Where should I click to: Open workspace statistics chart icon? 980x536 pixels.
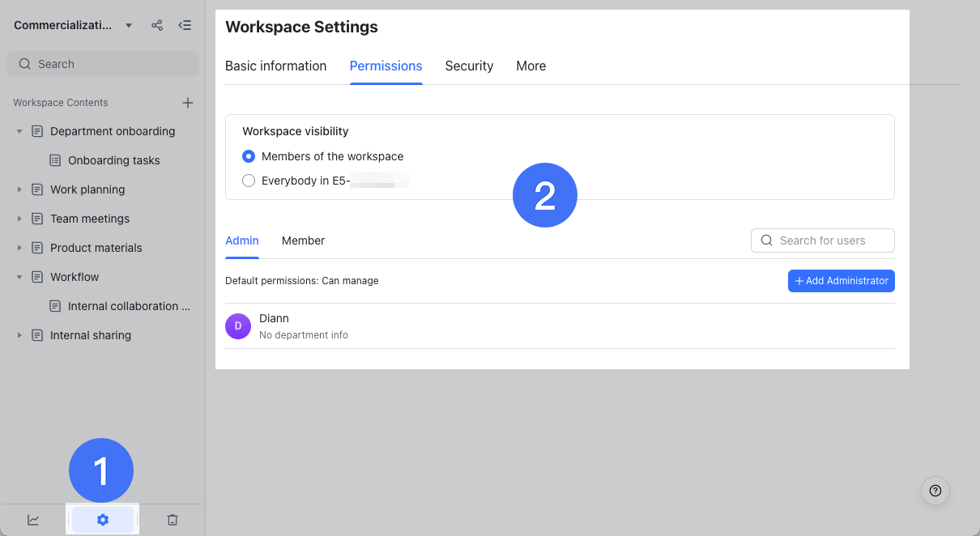pyautogui.click(x=33, y=519)
